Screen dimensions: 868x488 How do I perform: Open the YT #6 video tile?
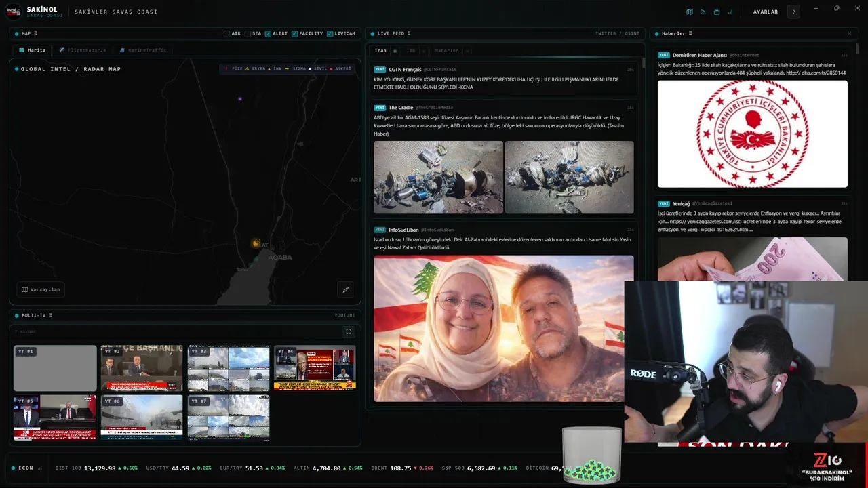142,418
